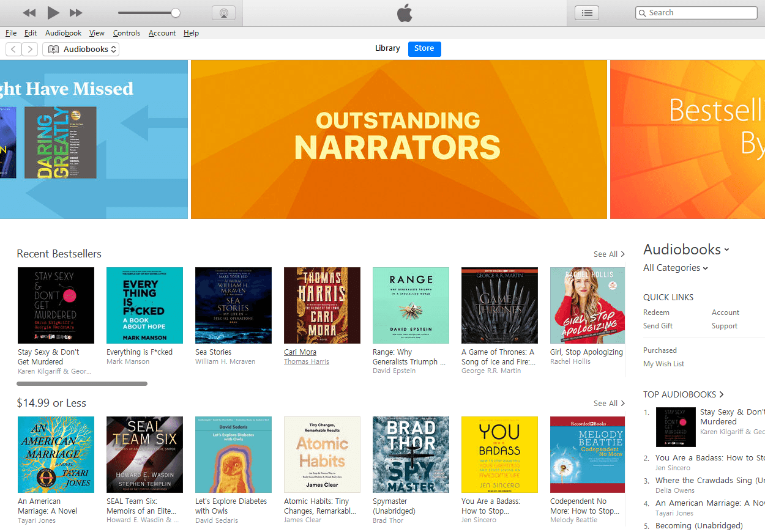Open Let's Explore Diabetes with Owls cover
This screenshot has height=532, width=765.
coord(233,454)
